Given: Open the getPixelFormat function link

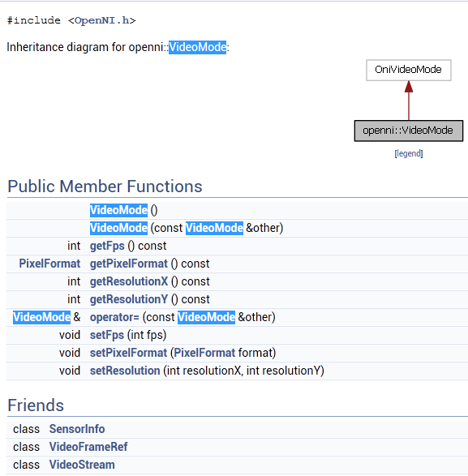Looking at the screenshot, I should pos(129,264).
